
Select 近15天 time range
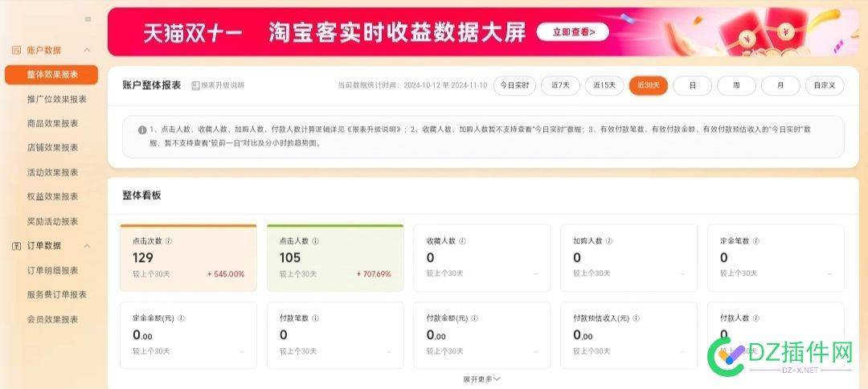pos(604,86)
